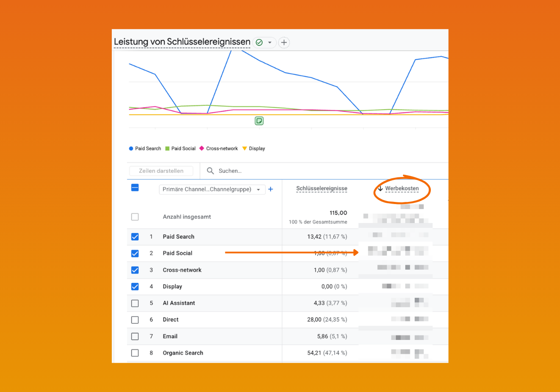Toggle the select-all rows header checkbox
This screenshot has width=560, height=392.
[x=135, y=188]
